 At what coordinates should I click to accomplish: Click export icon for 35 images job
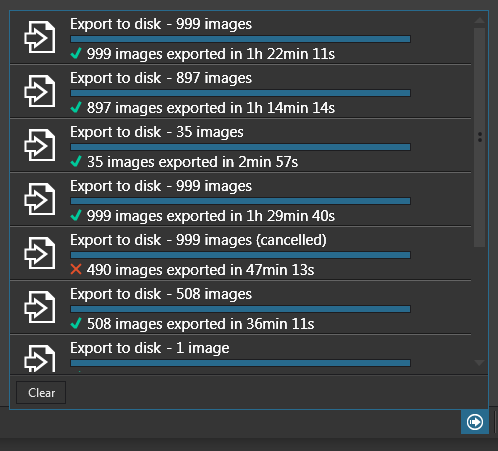click(x=40, y=145)
